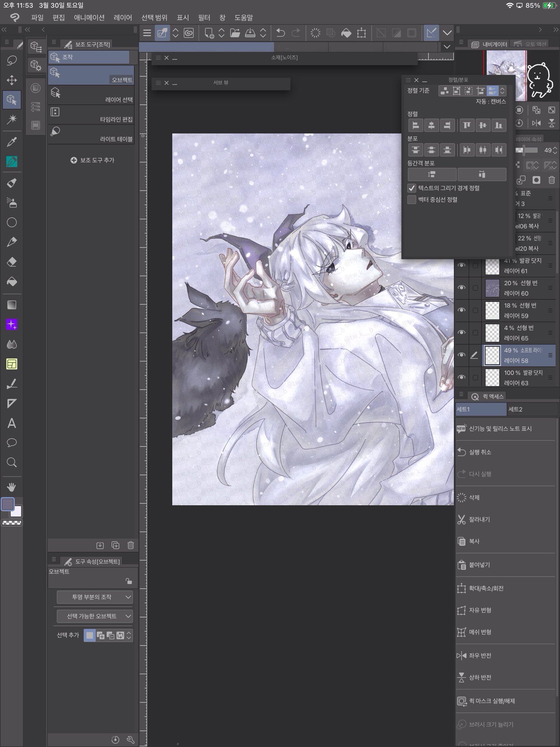Enable vector centerline alignment checkbox
The image size is (560, 747).
[x=412, y=200]
